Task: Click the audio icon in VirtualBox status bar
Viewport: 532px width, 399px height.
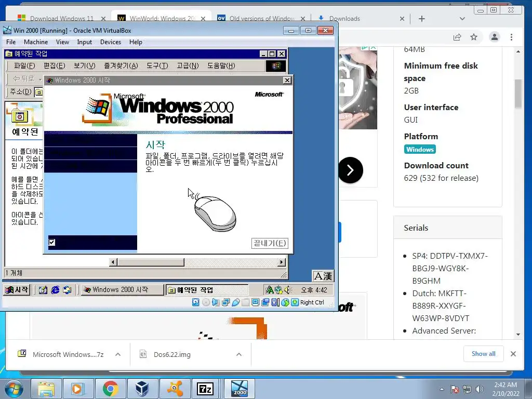Action: pos(216,302)
